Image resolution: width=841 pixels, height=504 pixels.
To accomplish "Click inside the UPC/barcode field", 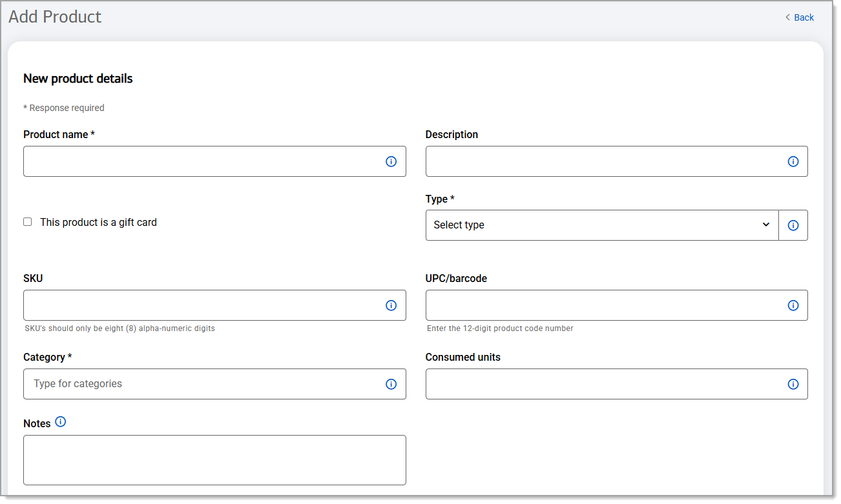I will coord(594,305).
